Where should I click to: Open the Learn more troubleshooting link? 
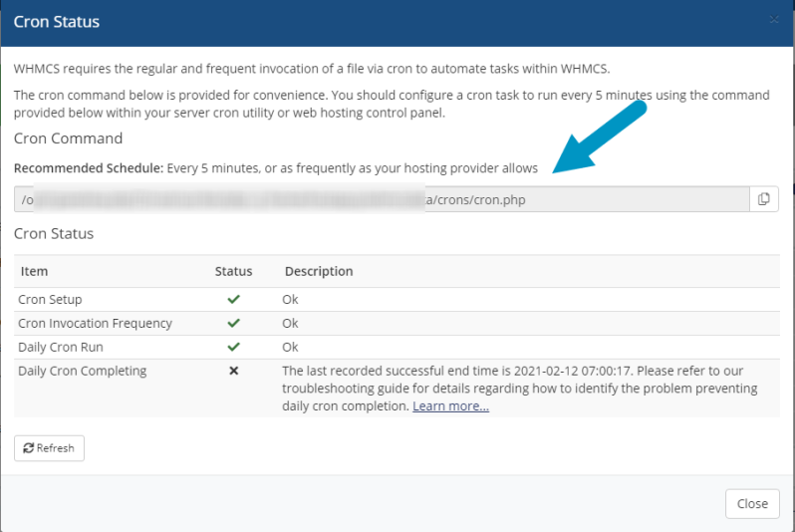(450, 405)
